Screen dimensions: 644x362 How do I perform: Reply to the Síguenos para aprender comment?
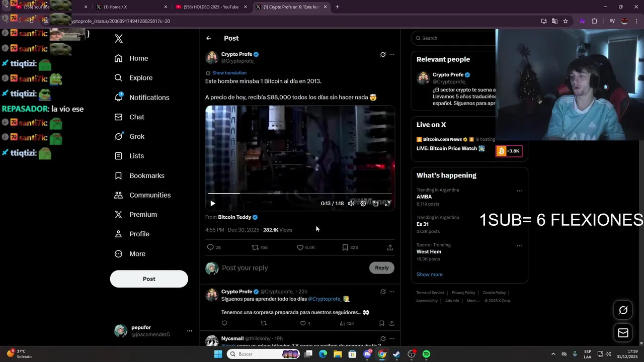point(224,323)
